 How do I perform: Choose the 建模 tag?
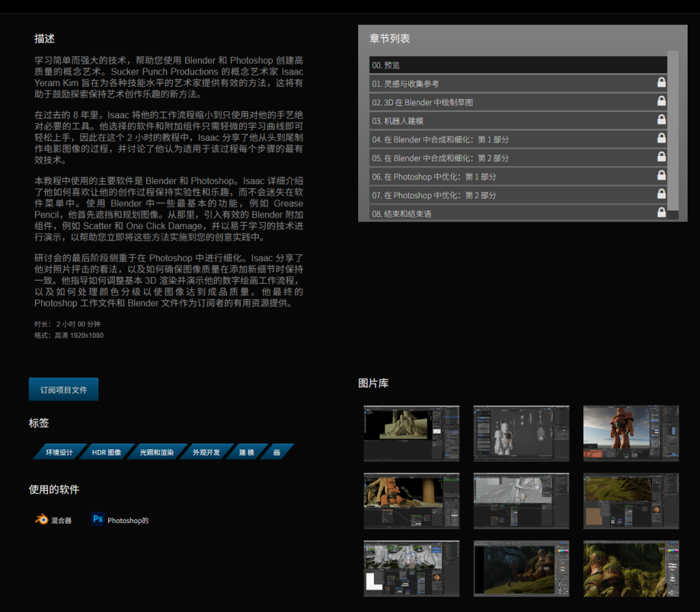point(246,452)
